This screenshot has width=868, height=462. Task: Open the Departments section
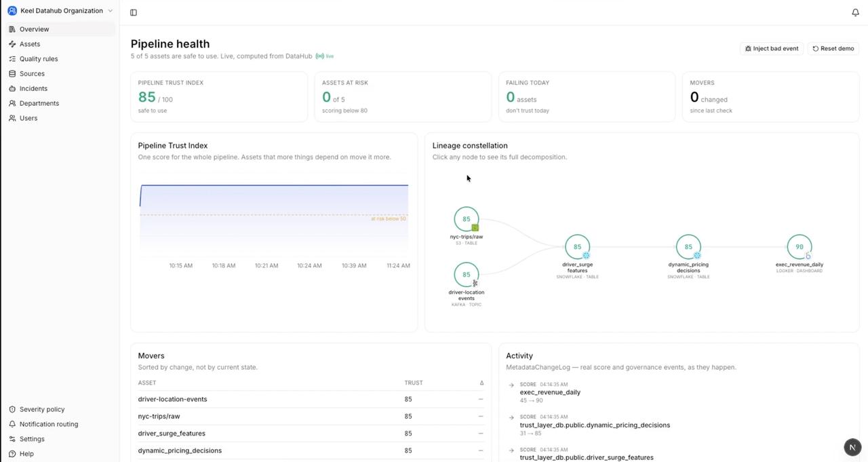pyautogui.click(x=60, y=103)
